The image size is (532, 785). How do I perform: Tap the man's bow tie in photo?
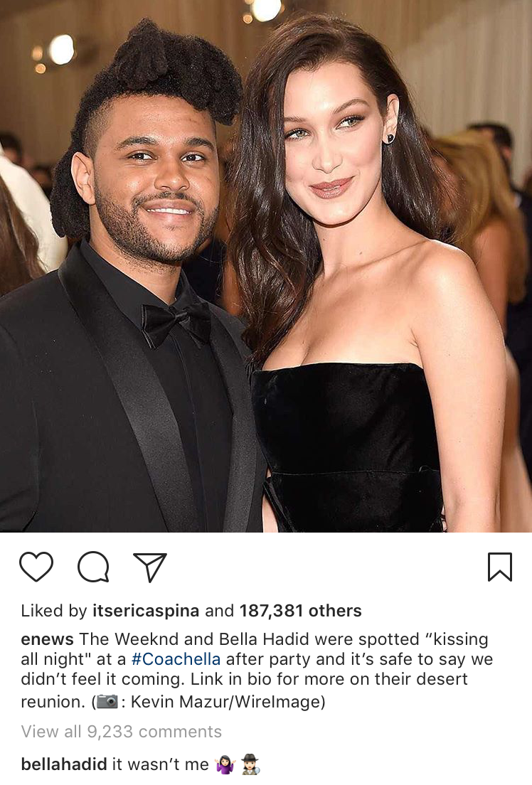(x=176, y=322)
